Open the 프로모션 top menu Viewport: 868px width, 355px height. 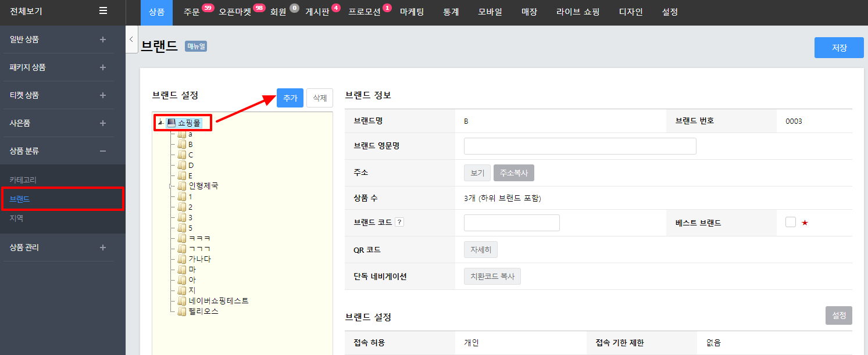pyautogui.click(x=365, y=12)
